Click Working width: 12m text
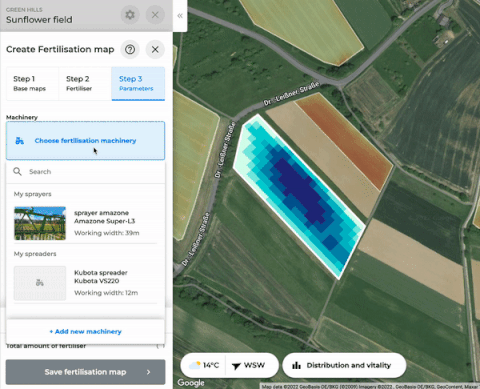This screenshot has height=389, width=480. (x=106, y=293)
